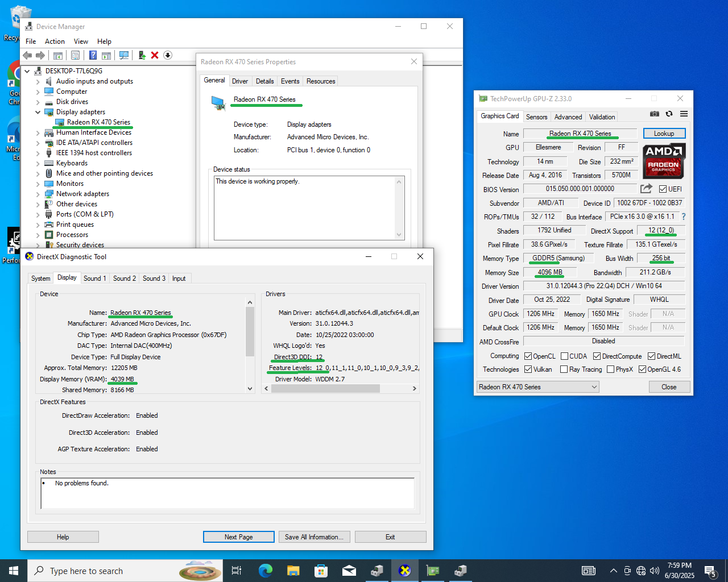The height and width of the screenshot is (582, 728).
Task: Click the Lookup button
Action: (x=664, y=134)
